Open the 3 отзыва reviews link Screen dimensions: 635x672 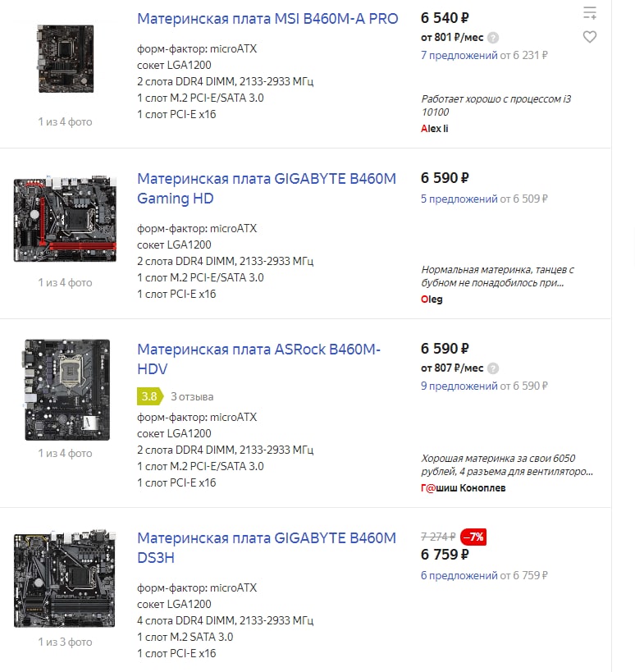pos(192,397)
